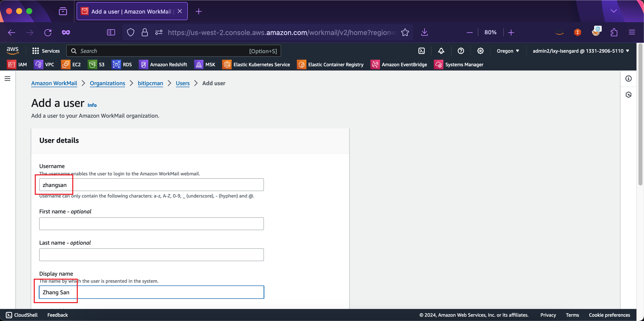Expand the left navigation hamburger menu

[x=8, y=79]
